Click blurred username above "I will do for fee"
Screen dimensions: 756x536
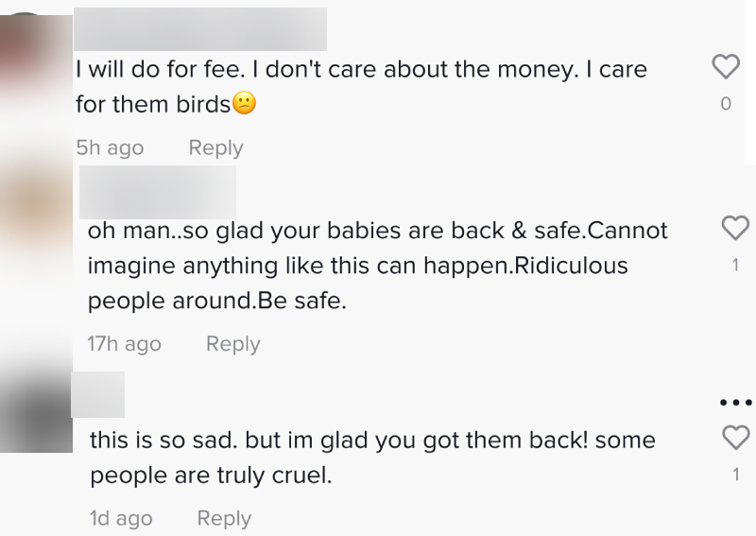pos(200,28)
